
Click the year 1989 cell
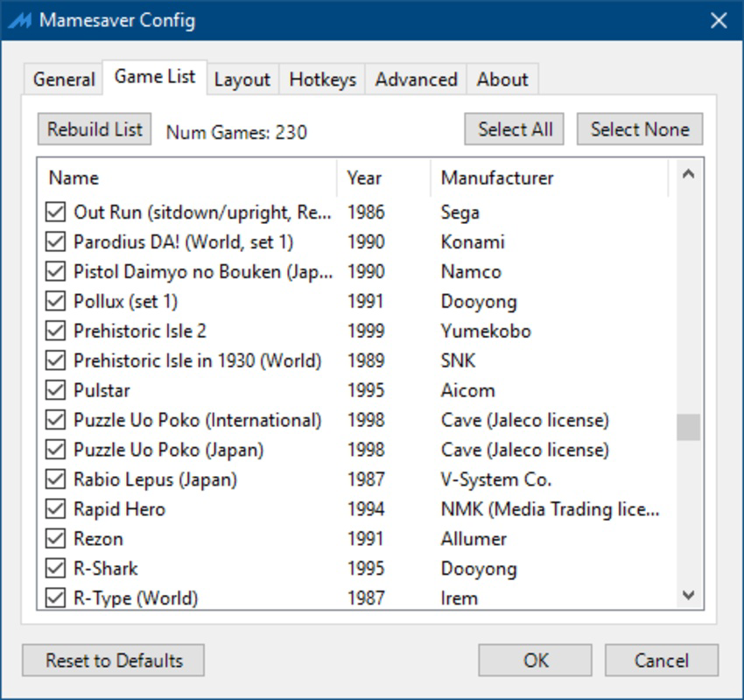(x=366, y=360)
